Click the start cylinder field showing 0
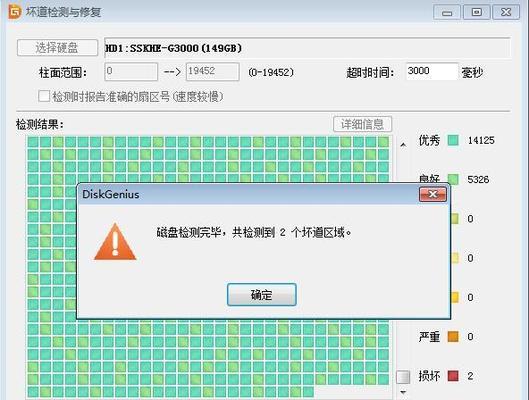529x400 pixels. coord(131,72)
